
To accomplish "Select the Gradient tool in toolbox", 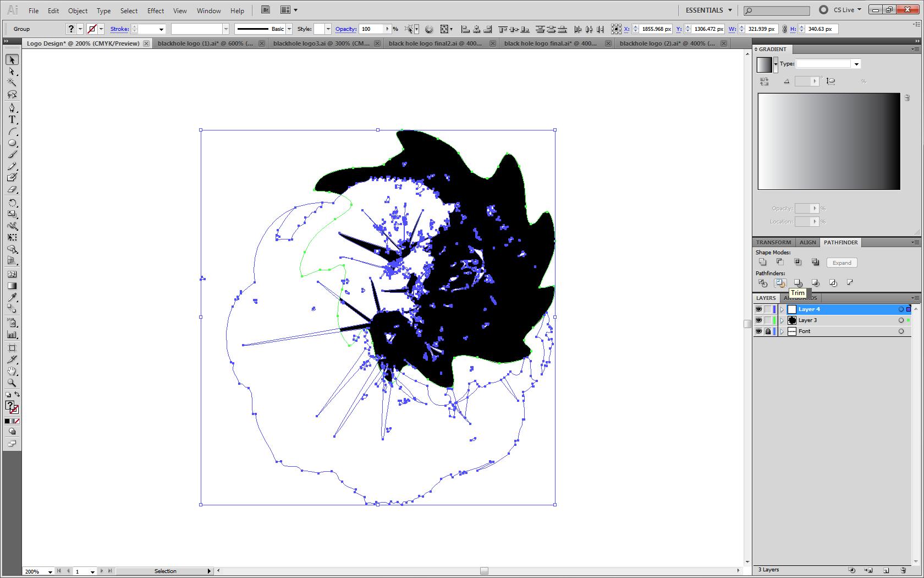I will click(x=12, y=286).
